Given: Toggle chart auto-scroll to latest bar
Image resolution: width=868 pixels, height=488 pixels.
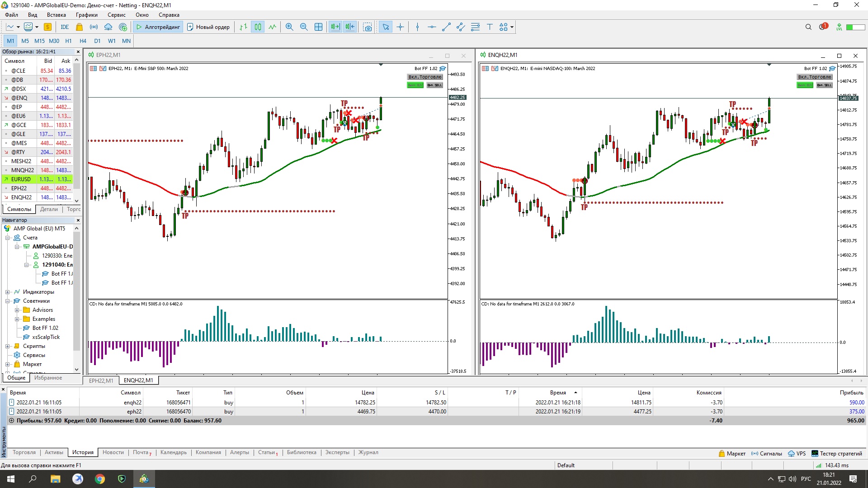Looking at the screenshot, I should 335,27.
